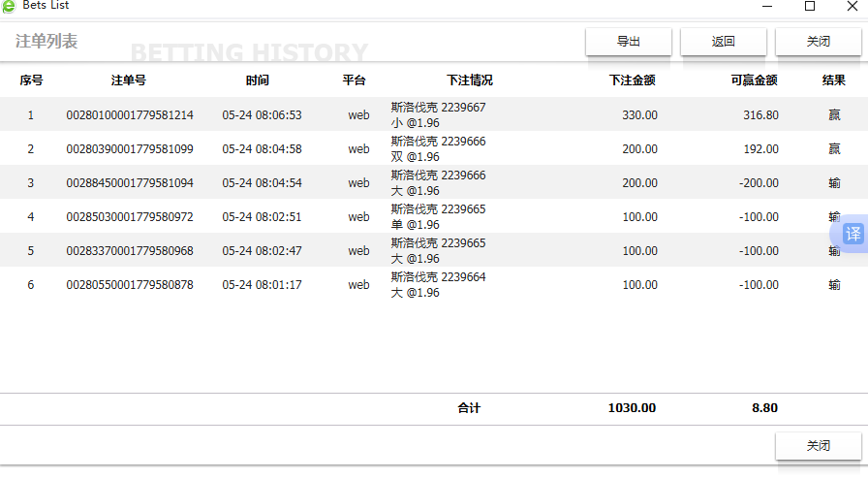Click the 注单号 column header
This screenshot has height=479, width=868.
pos(129,80)
